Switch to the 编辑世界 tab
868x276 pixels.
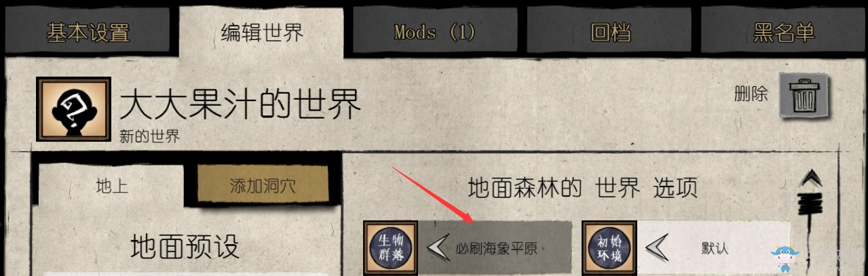(263, 32)
